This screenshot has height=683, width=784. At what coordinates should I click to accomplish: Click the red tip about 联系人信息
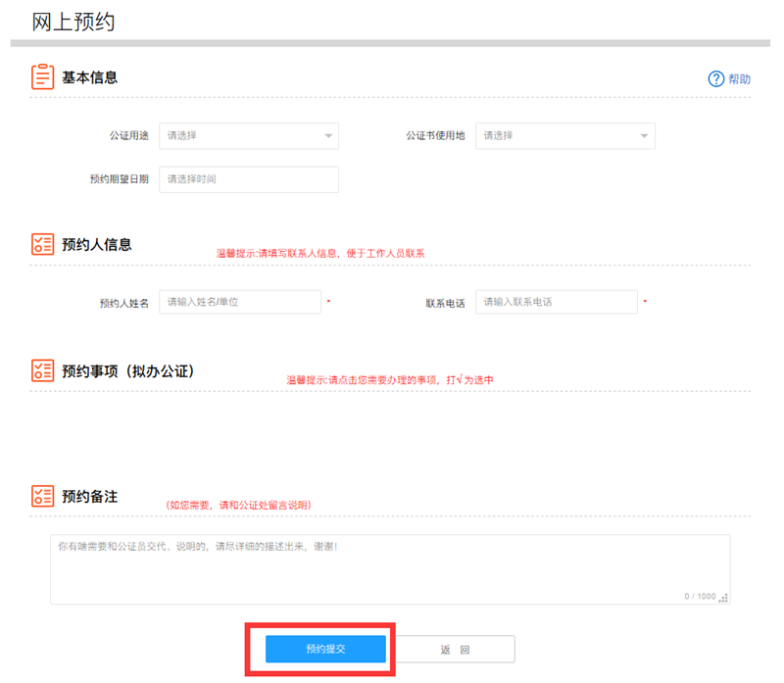click(320, 254)
